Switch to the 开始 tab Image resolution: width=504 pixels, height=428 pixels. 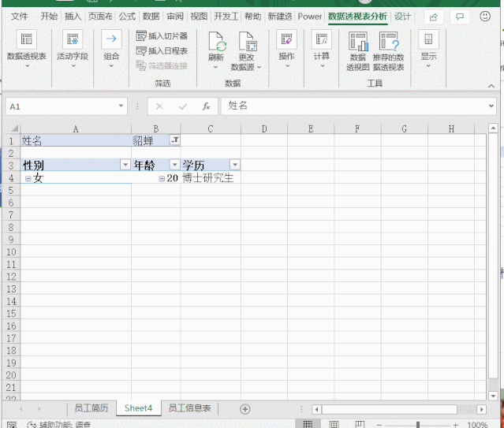click(49, 16)
